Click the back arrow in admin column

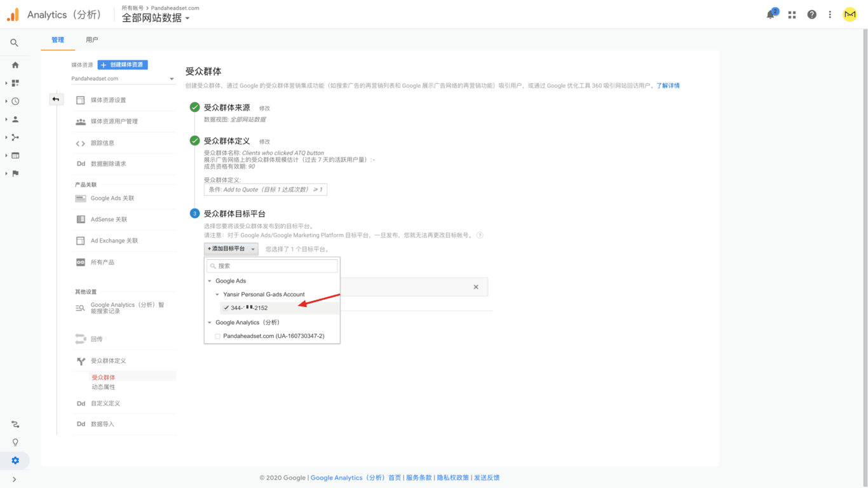(x=56, y=99)
